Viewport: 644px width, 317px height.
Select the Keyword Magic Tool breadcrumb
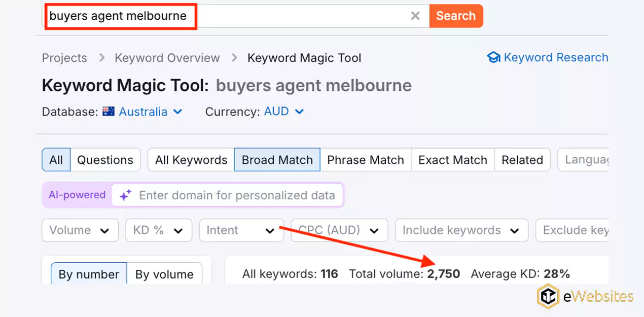(x=304, y=58)
